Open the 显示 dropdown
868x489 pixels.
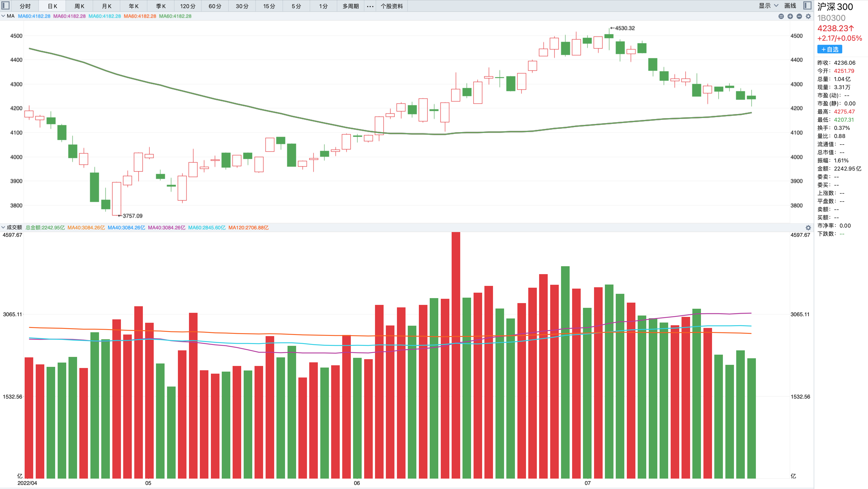pos(768,6)
